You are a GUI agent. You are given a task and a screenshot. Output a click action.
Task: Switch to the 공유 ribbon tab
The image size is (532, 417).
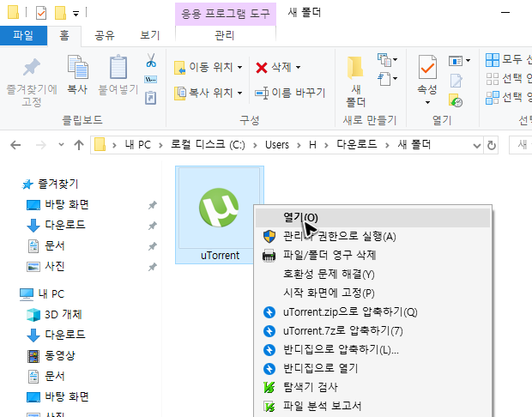pyautogui.click(x=104, y=36)
